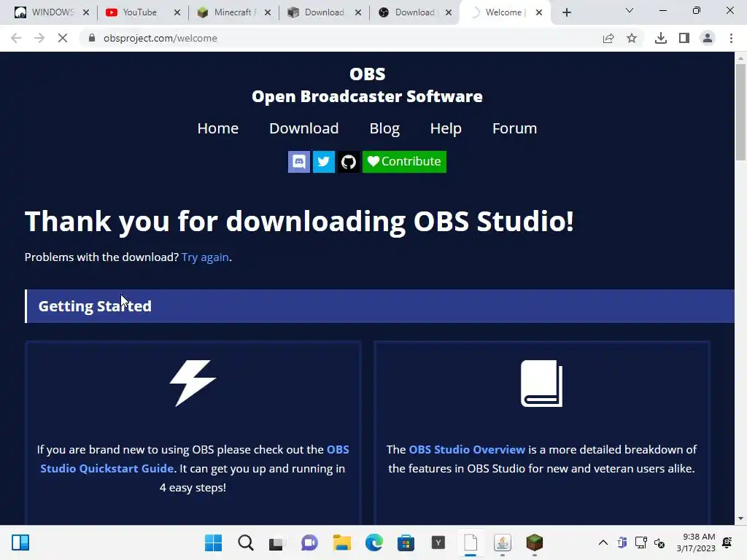This screenshot has width=747, height=560.
Task: Open the Download menu link
Action: click(x=304, y=128)
